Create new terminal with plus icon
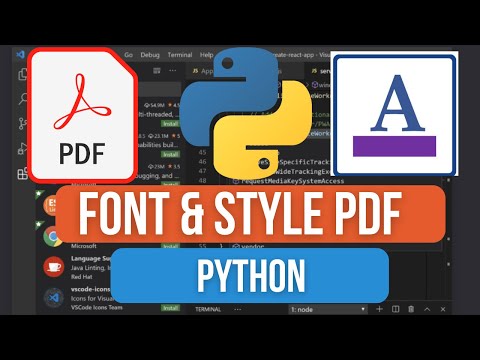This screenshot has height=360, width=480. coord(379,309)
